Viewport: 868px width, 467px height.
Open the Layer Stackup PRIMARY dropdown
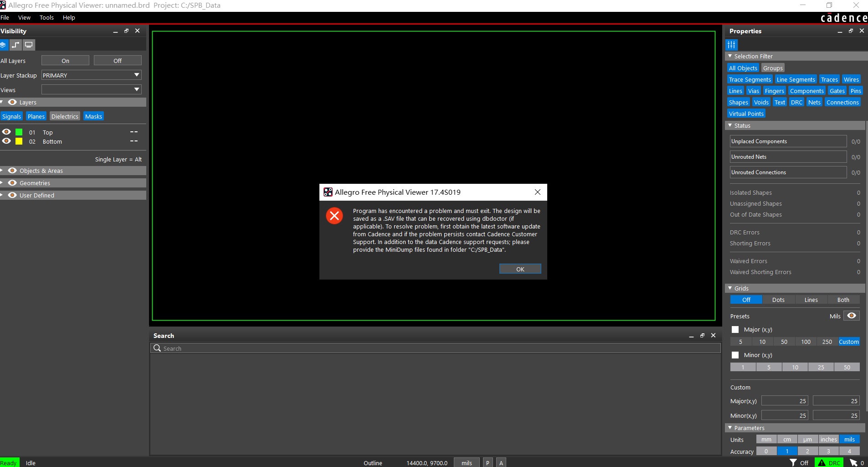pyautogui.click(x=92, y=75)
